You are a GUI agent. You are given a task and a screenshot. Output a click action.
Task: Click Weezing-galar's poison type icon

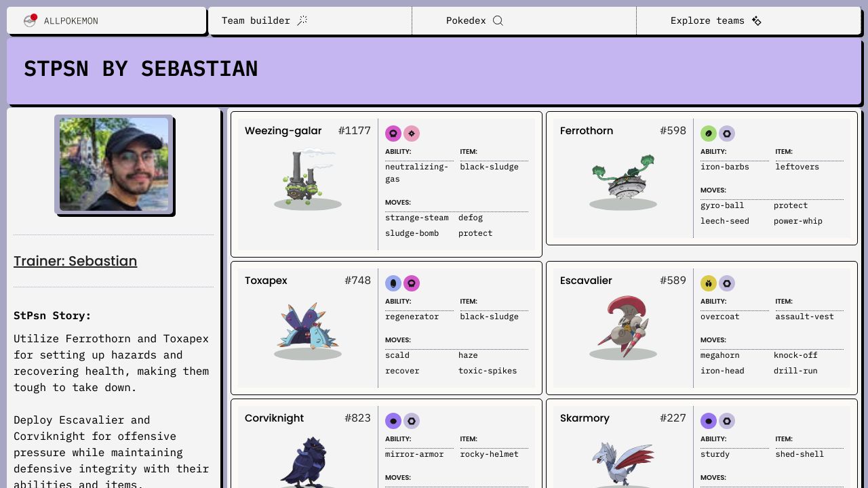393,134
